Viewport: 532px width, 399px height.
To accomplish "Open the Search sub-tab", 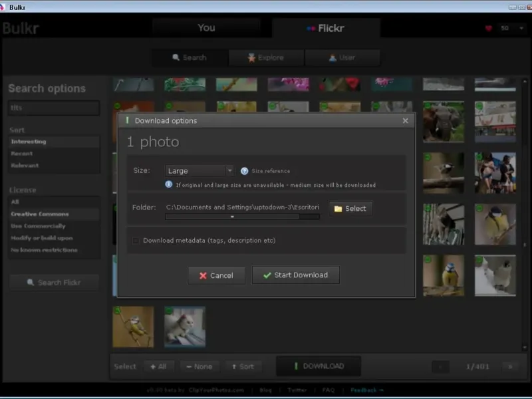I will pyautogui.click(x=190, y=58).
